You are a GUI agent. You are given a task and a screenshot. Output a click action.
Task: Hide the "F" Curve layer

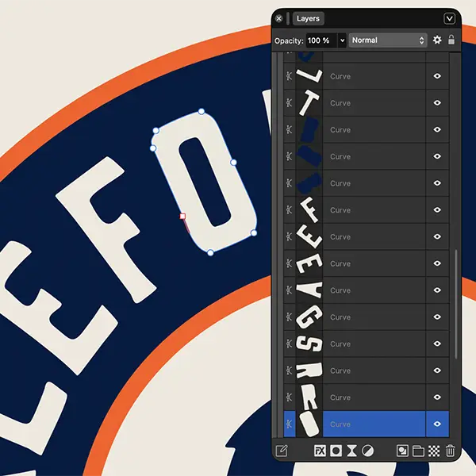point(437,209)
